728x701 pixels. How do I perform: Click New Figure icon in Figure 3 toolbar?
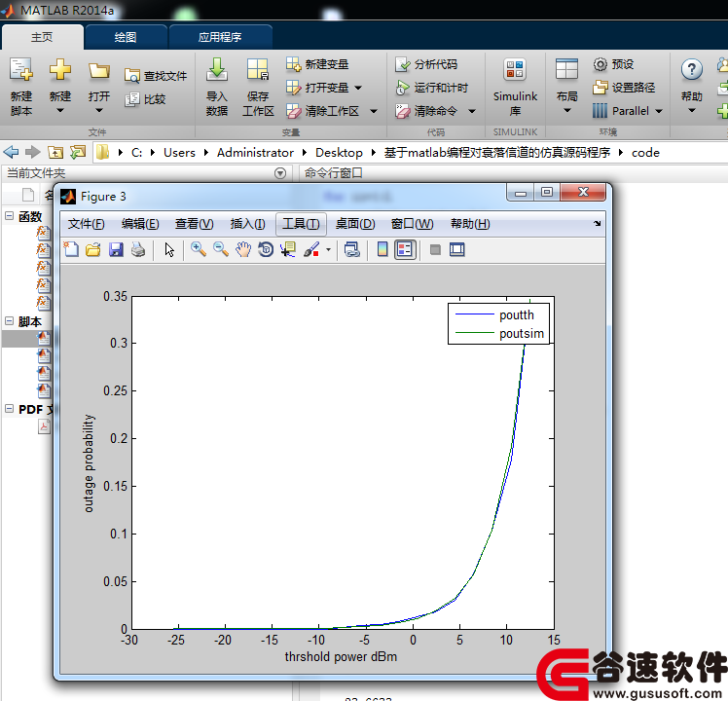pos(71,249)
